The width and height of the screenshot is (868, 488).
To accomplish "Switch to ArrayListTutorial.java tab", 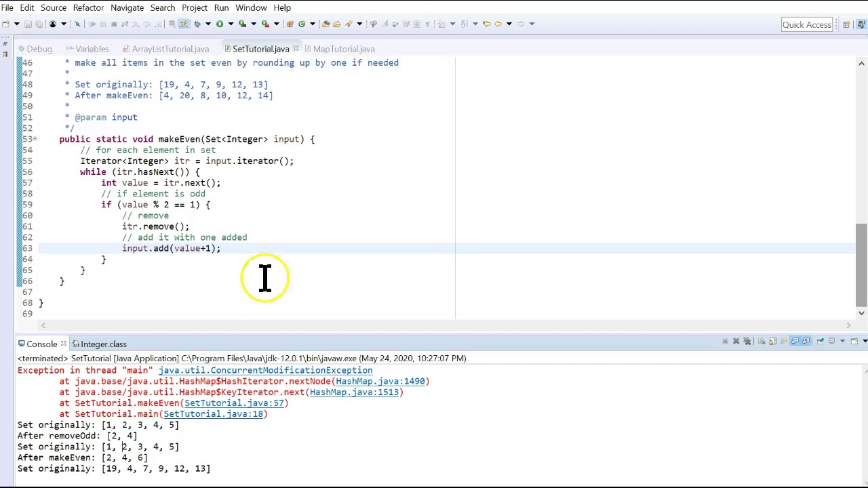I will click(165, 49).
